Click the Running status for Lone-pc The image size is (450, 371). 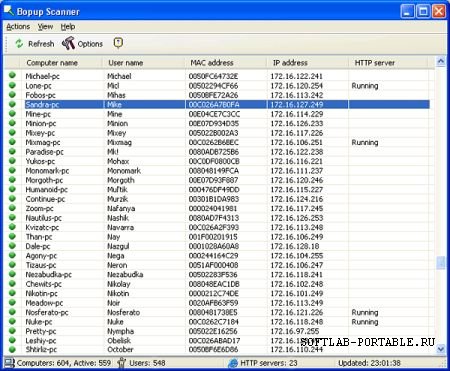tap(365, 86)
